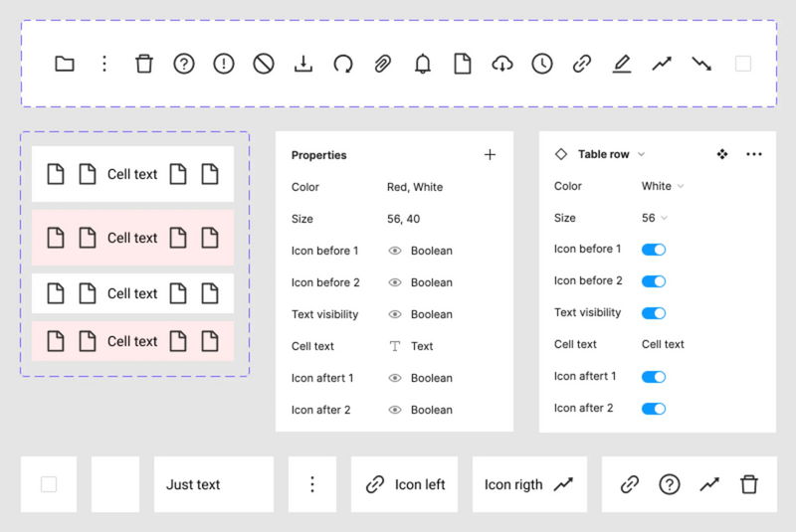Click the question mark icon in the top strip
Screen dimensions: 796x532
point(184,64)
